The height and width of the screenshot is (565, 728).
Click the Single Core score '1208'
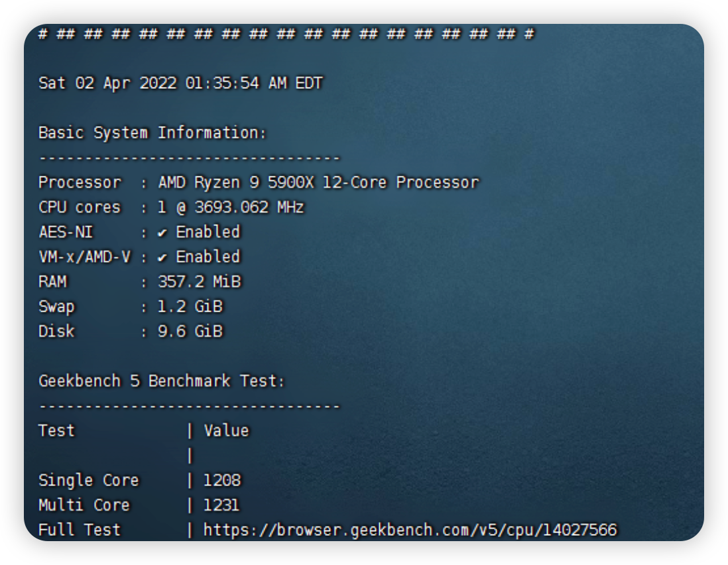click(x=222, y=481)
